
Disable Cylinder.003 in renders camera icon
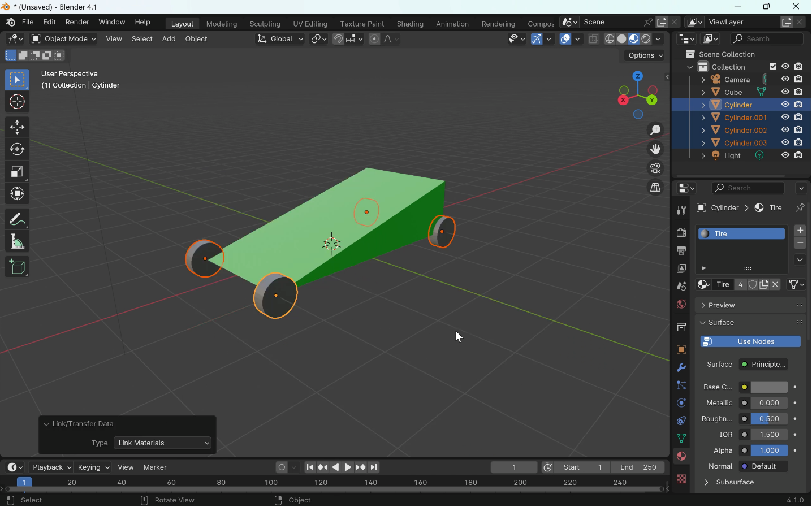point(799,143)
